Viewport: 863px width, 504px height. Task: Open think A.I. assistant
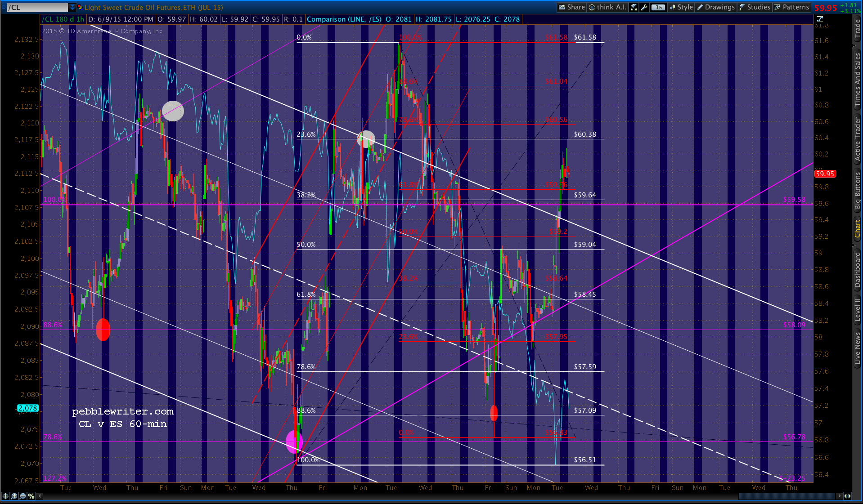click(x=607, y=7)
